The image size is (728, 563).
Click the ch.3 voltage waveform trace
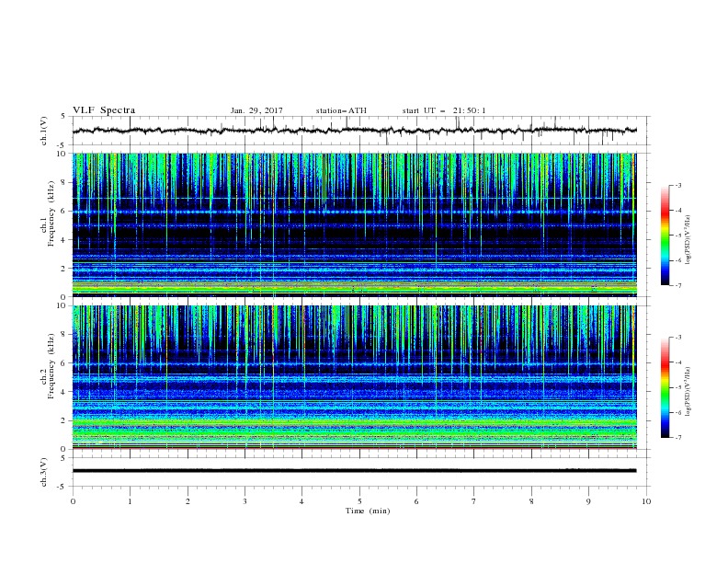click(x=354, y=471)
